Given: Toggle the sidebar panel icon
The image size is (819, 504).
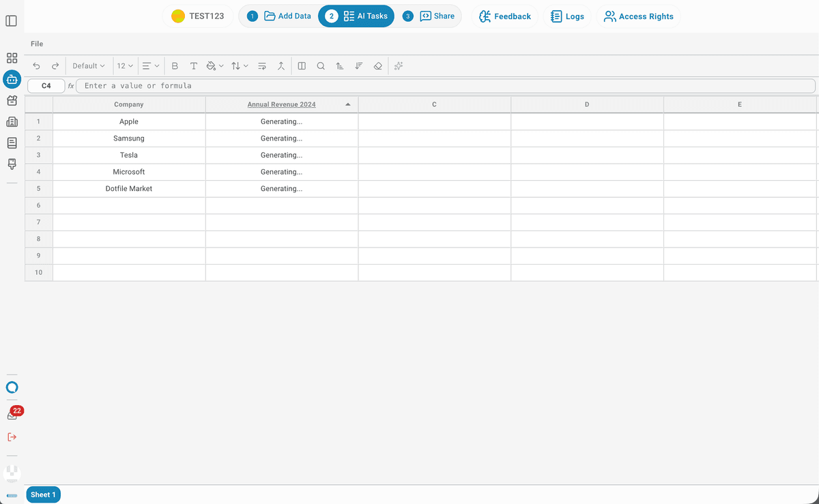Looking at the screenshot, I should [x=11, y=21].
